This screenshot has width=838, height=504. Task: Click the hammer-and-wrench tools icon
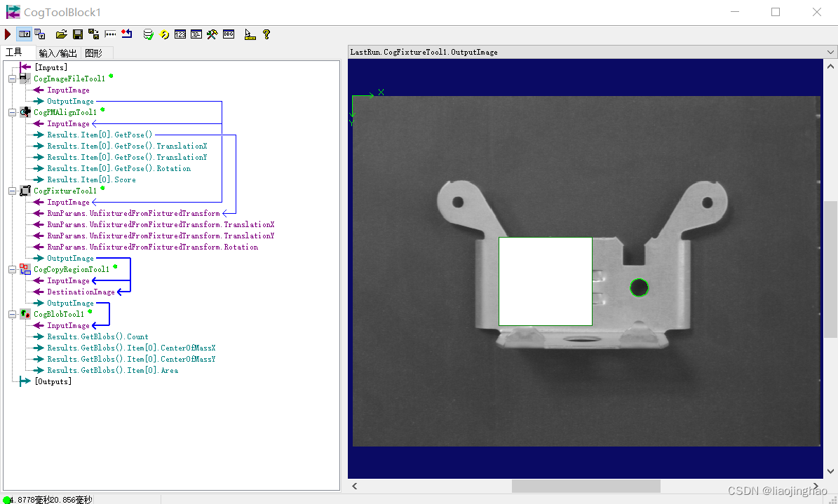pos(212,34)
